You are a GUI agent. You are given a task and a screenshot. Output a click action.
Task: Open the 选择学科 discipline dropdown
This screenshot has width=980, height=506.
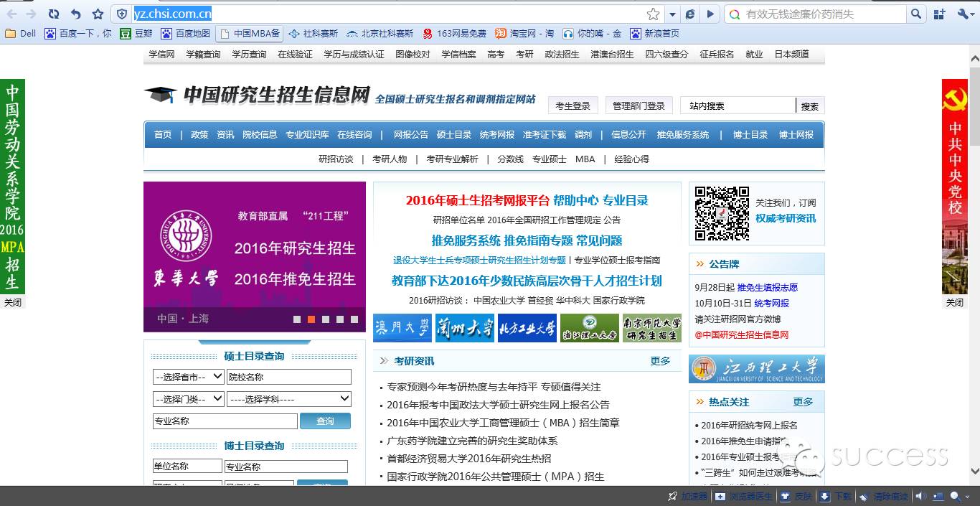tap(289, 399)
